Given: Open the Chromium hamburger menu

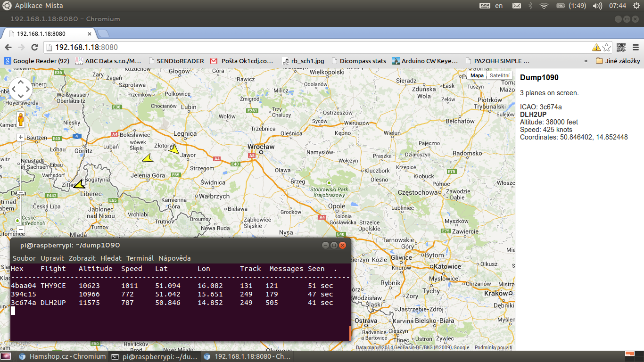Looking at the screenshot, I should (x=636, y=47).
